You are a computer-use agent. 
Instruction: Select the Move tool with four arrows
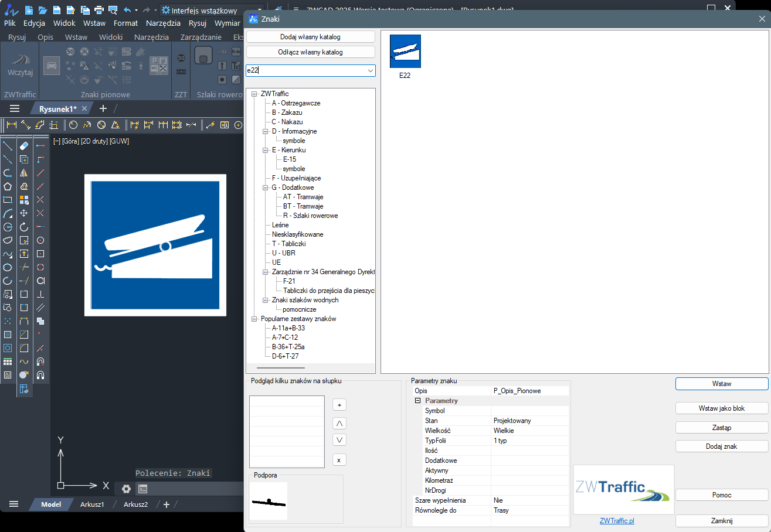(24, 213)
